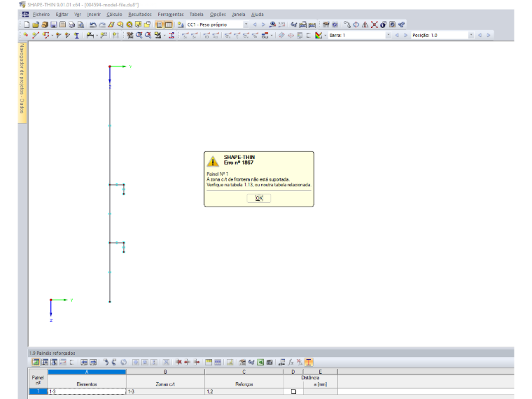Click the info icon in top toolbar

click(x=384, y=24)
